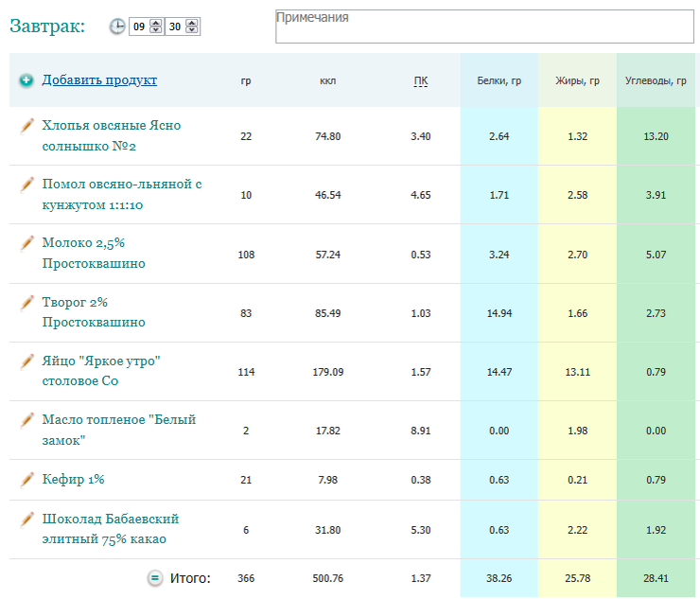Click total protein value 38.26

[499, 578]
